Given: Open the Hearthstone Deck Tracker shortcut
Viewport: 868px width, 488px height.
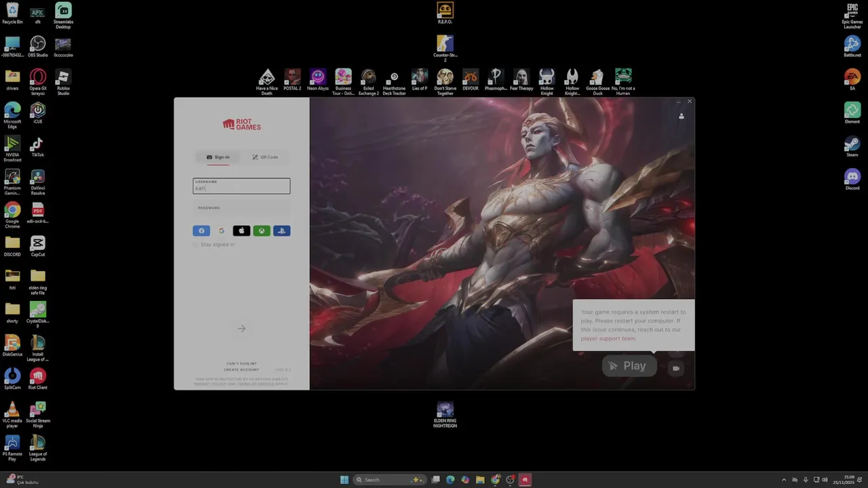Looking at the screenshot, I should tap(394, 82).
